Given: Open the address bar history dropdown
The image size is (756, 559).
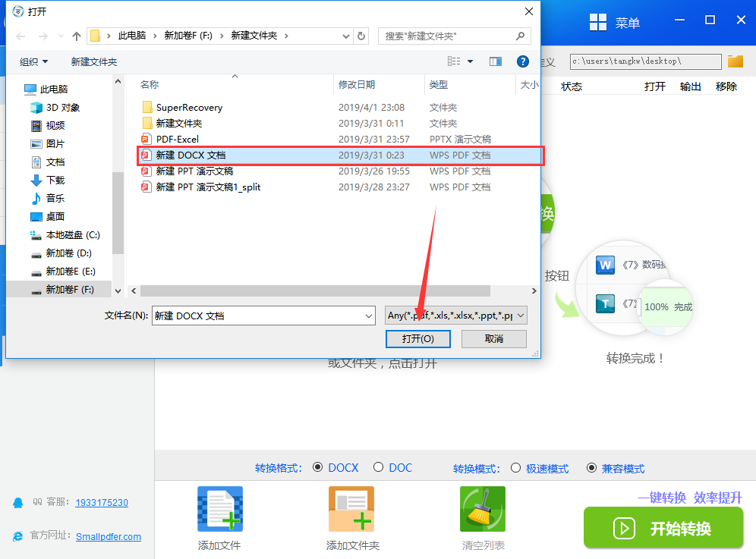Looking at the screenshot, I should [x=345, y=36].
